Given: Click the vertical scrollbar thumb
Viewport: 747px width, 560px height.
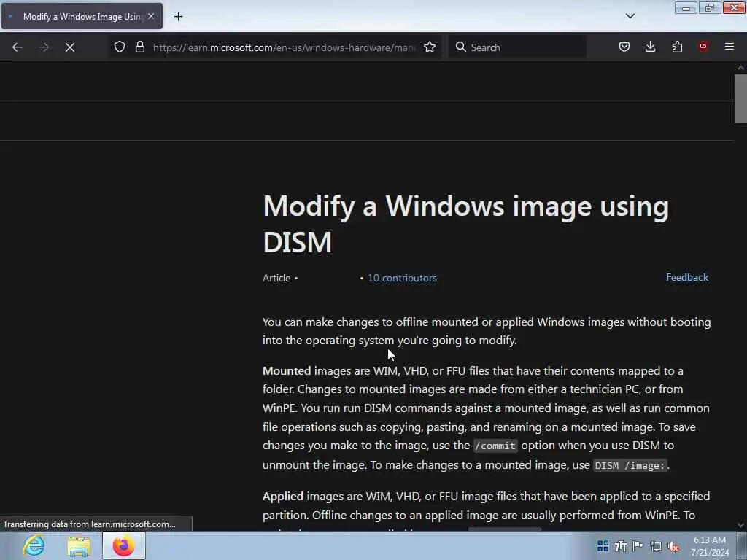Looking at the screenshot, I should click(x=740, y=98).
